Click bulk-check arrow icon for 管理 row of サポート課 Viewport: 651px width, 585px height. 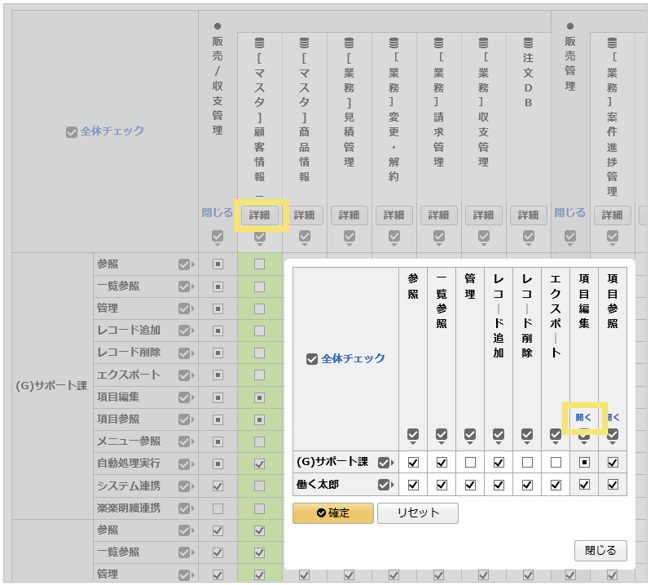point(186,308)
